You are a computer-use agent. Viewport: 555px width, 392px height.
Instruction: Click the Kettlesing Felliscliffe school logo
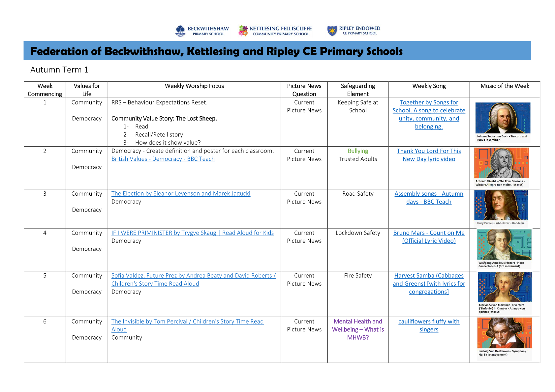275,31
